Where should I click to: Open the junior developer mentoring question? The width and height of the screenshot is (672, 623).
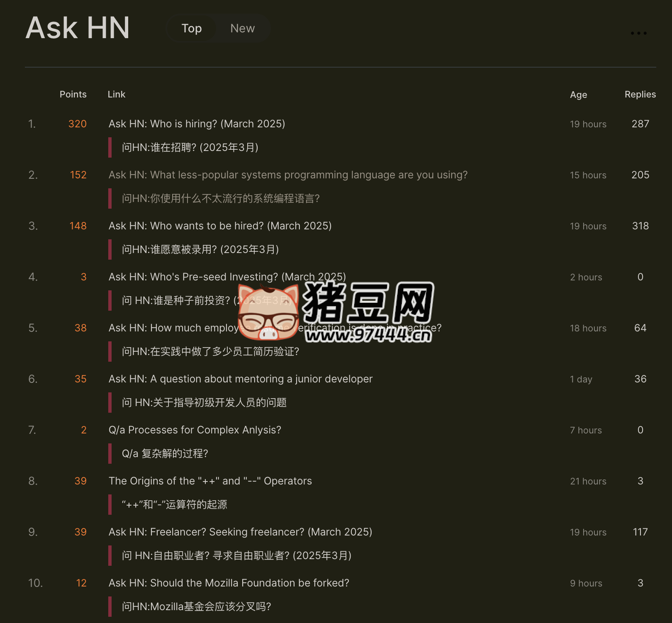tap(240, 379)
